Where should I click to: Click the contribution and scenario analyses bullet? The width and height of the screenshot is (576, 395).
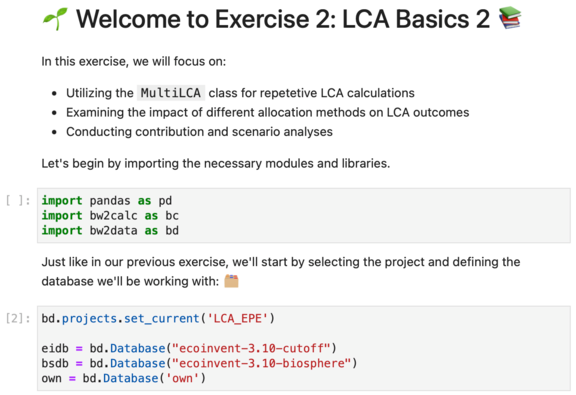click(x=199, y=132)
